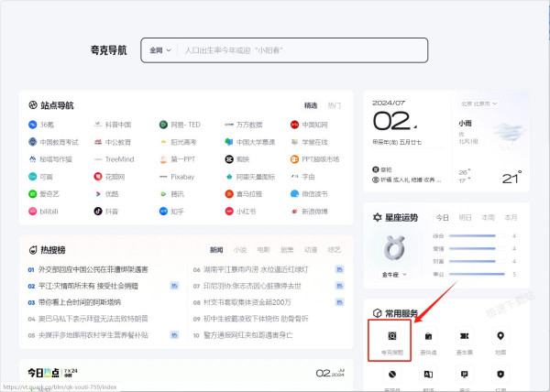Click the 小红书 red icon
Screen dimensions: 550x392
click(229, 212)
